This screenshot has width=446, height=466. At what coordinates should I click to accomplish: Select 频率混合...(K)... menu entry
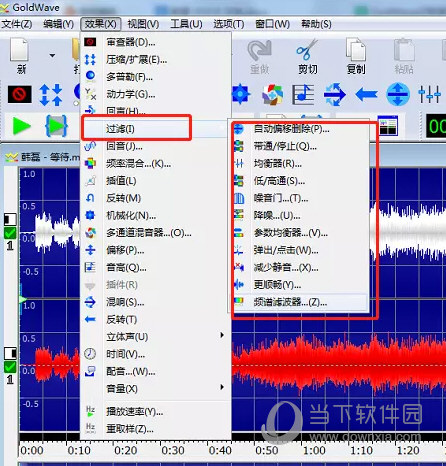coord(155,163)
